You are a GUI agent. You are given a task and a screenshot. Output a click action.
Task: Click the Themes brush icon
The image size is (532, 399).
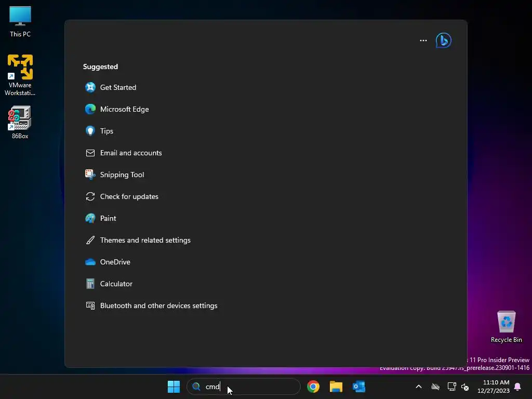(x=90, y=240)
